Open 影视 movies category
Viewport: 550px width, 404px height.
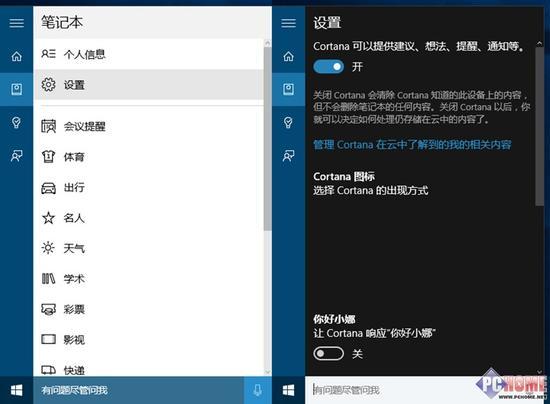pyautogui.click(x=148, y=339)
